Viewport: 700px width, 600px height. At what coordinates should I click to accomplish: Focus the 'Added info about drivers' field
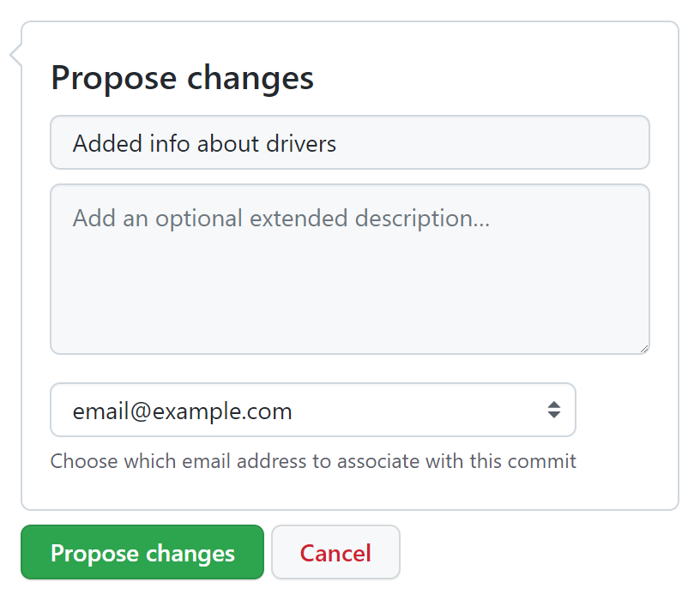349,142
